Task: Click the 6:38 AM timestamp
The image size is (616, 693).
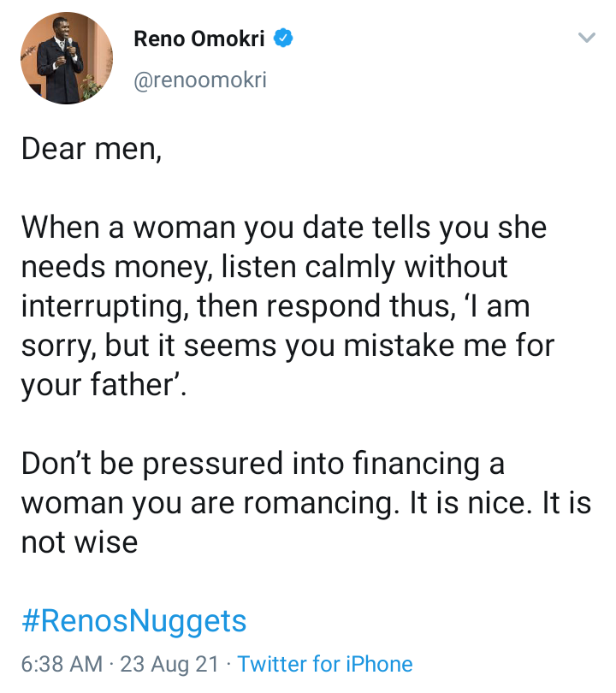Action: tap(62, 664)
